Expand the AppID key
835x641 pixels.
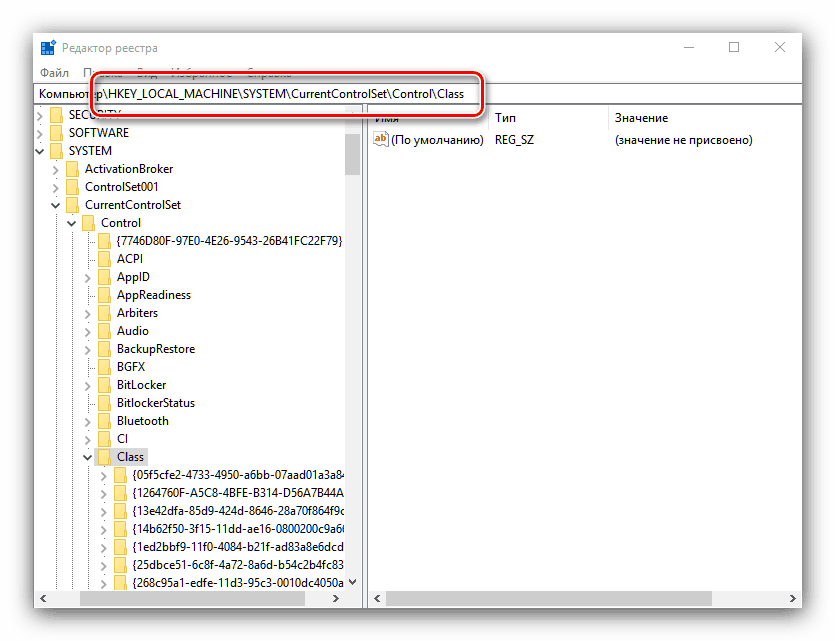[88, 277]
